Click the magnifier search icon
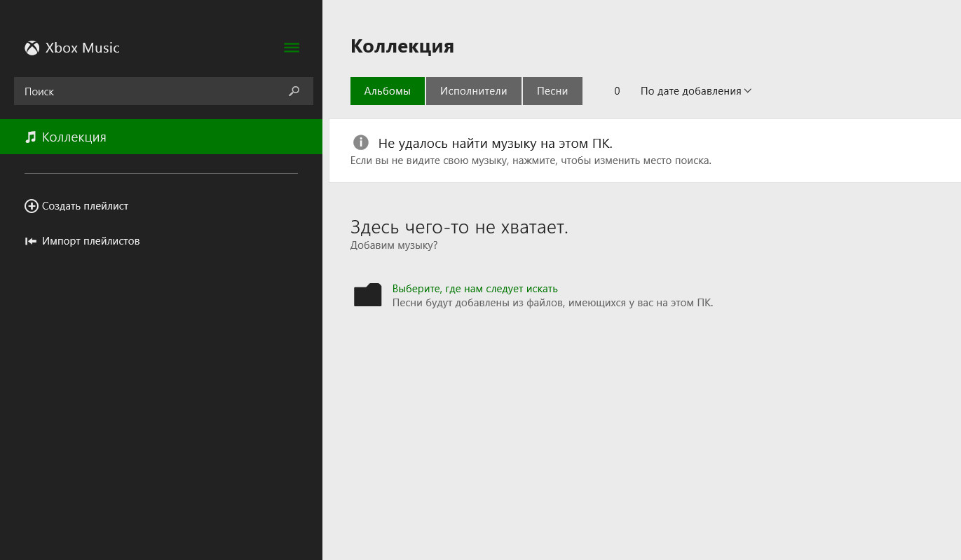 tap(294, 91)
